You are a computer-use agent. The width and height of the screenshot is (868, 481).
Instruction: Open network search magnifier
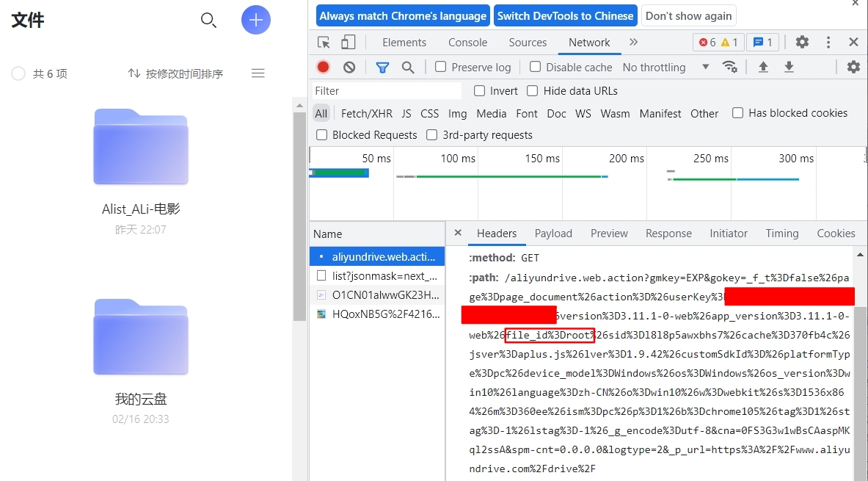(408, 67)
